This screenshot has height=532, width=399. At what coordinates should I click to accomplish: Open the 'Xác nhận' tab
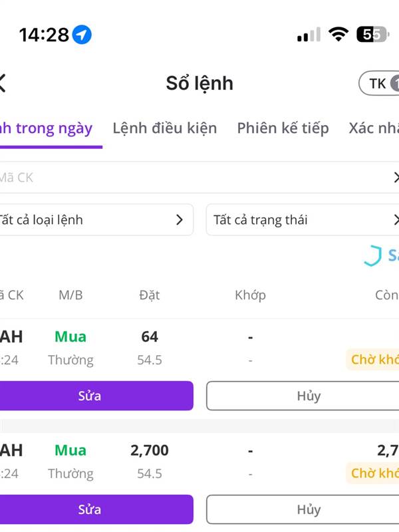click(x=374, y=128)
